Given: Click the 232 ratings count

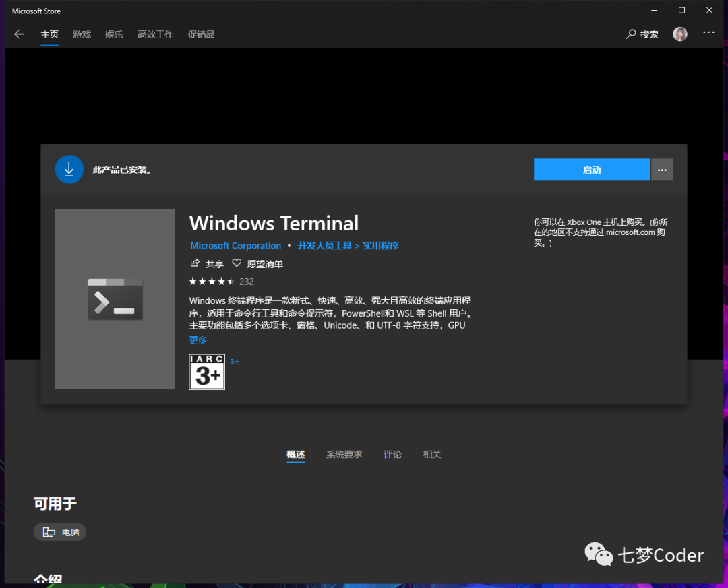Looking at the screenshot, I should click(247, 282).
